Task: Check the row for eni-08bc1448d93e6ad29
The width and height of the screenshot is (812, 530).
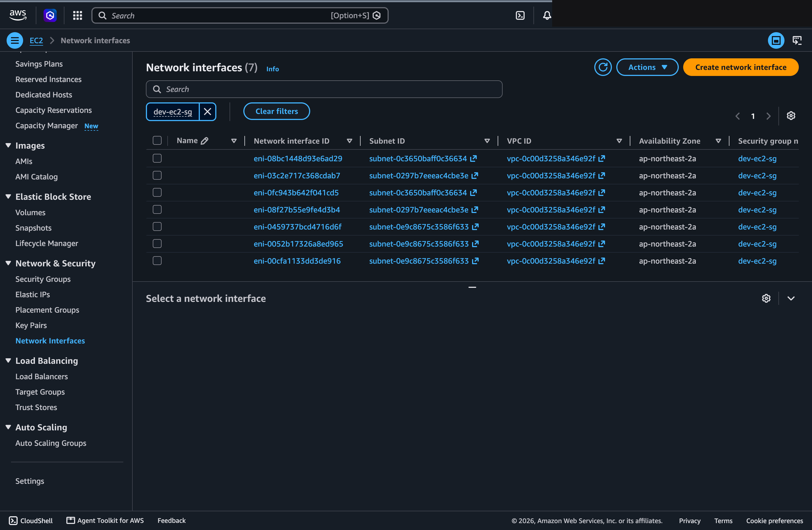Action: pos(157,158)
